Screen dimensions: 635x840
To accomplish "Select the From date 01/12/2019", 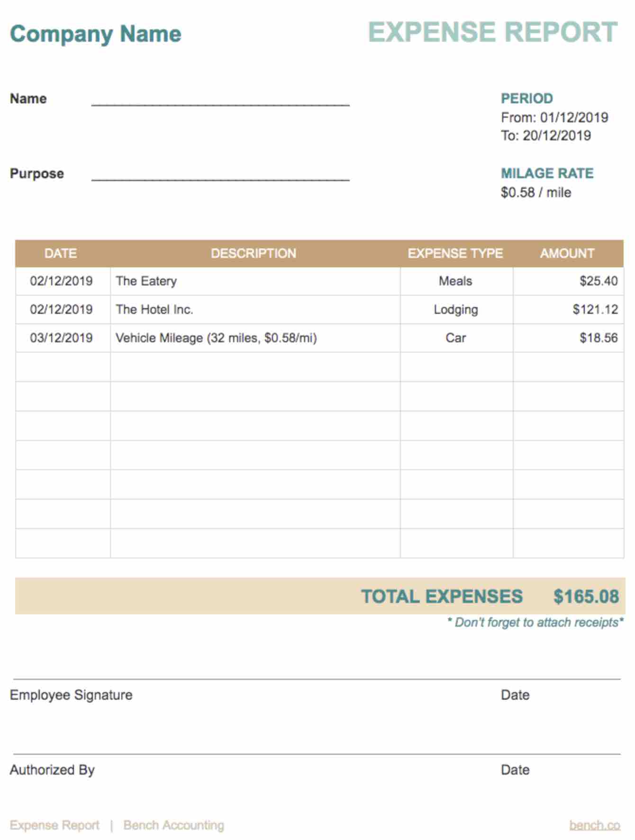I will click(x=574, y=118).
